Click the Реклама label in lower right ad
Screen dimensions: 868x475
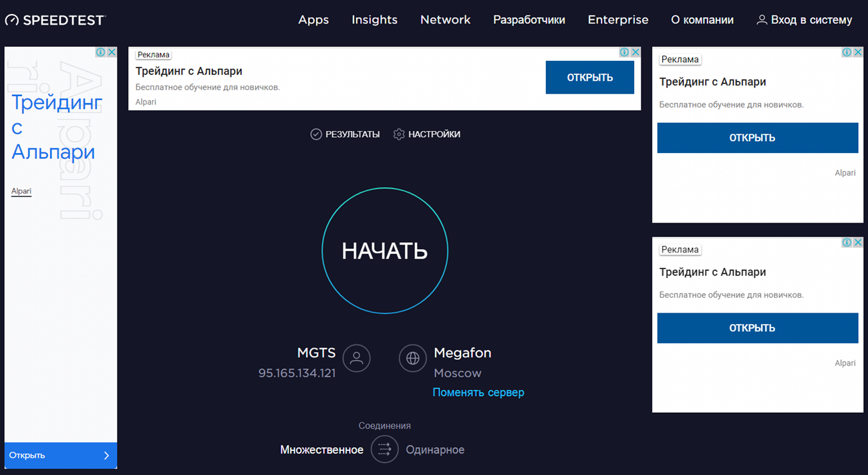pyautogui.click(x=680, y=250)
